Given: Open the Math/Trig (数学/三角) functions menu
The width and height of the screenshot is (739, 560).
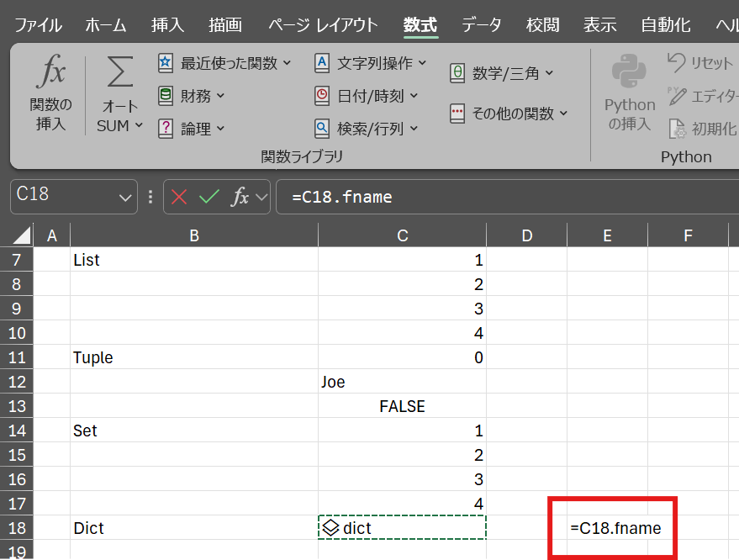Looking at the screenshot, I should point(501,73).
